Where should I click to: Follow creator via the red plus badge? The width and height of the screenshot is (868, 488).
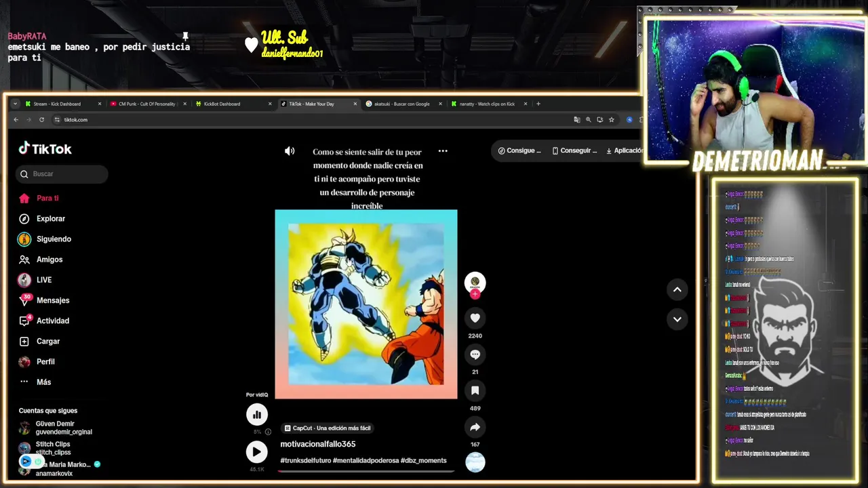(x=475, y=294)
